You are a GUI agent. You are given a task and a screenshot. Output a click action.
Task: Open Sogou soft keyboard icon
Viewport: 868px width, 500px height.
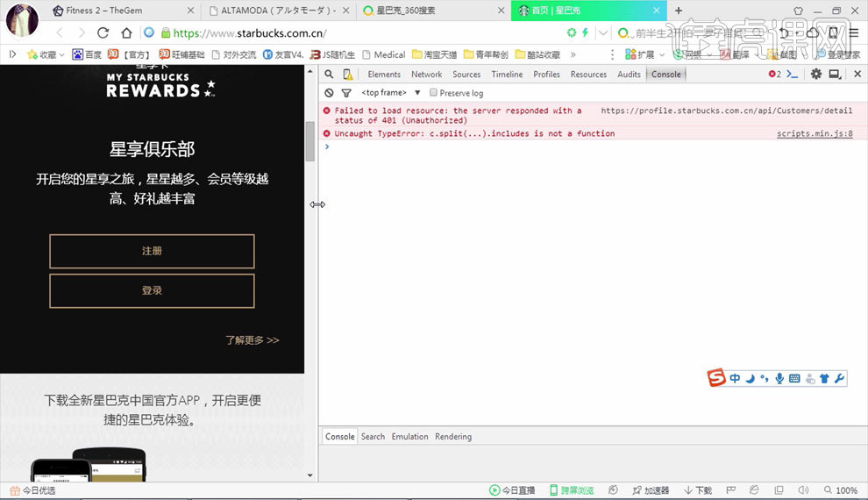pyautogui.click(x=794, y=378)
